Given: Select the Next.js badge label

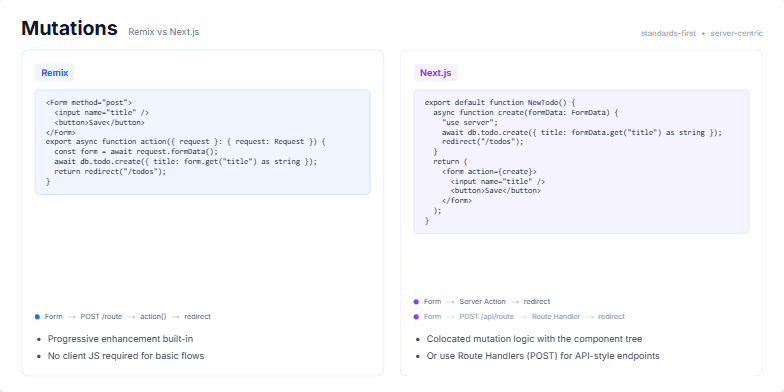Looking at the screenshot, I should tap(436, 72).
